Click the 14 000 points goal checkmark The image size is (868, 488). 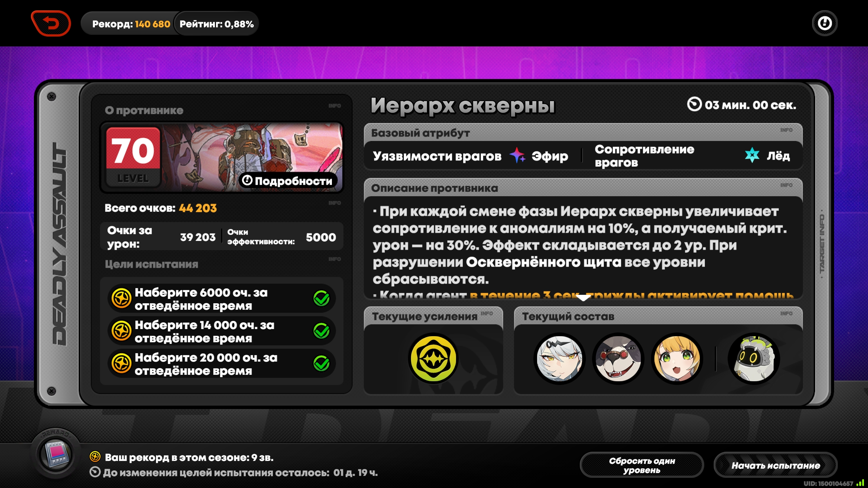321,331
